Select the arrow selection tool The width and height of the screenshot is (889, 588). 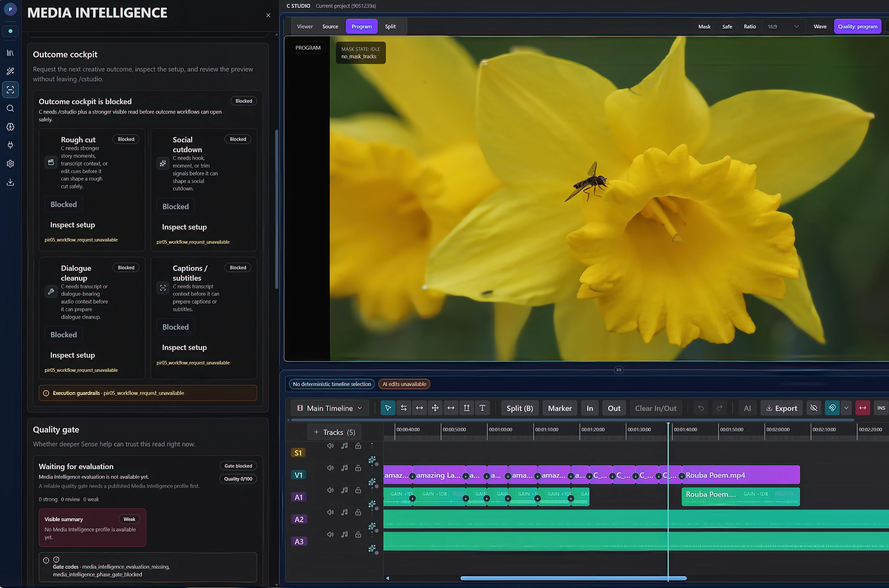(x=388, y=408)
